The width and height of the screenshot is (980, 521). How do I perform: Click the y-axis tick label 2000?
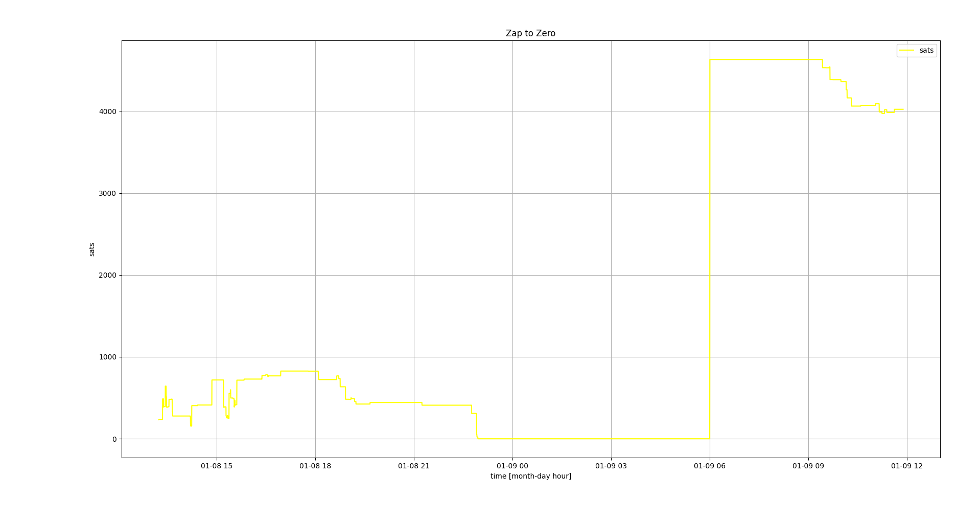(x=107, y=275)
